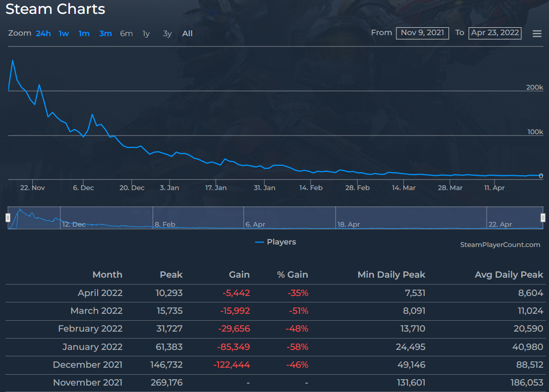Viewport: 549px width, 392px height.
Task: Select the 24h zoom range
Action: pos(43,34)
